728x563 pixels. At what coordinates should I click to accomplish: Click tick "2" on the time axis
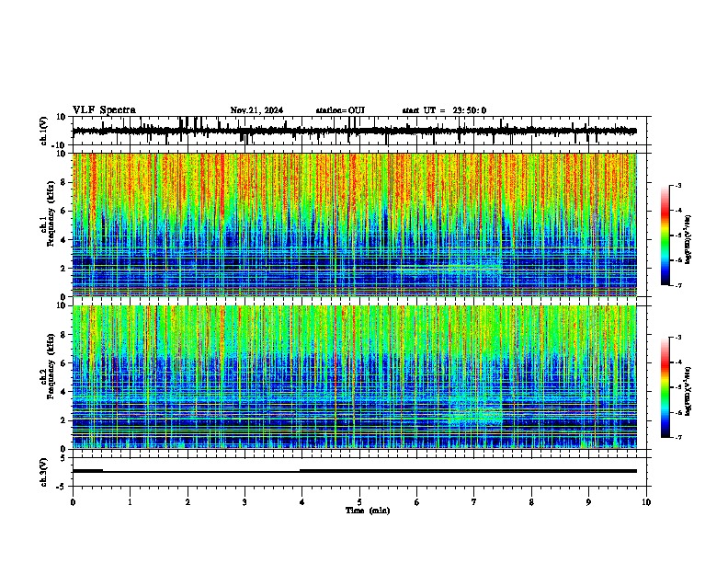[x=188, y=502]
